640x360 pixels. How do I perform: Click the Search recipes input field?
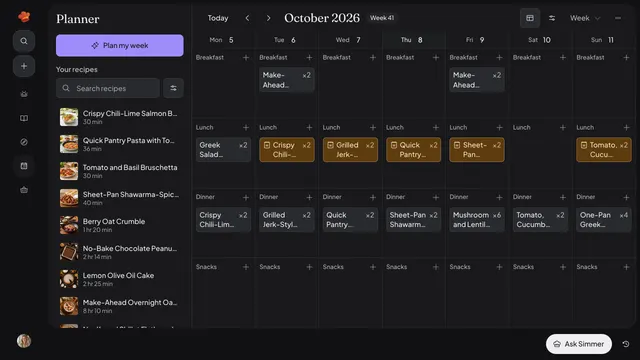108,88
